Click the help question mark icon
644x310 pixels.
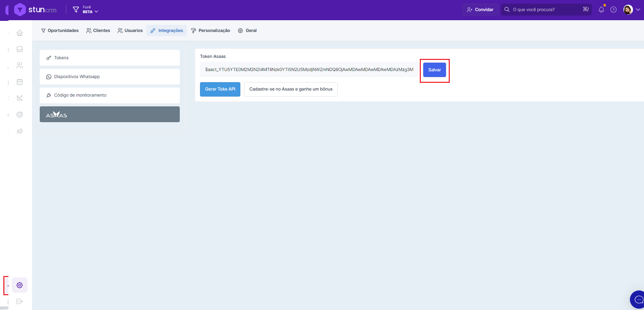613,10
